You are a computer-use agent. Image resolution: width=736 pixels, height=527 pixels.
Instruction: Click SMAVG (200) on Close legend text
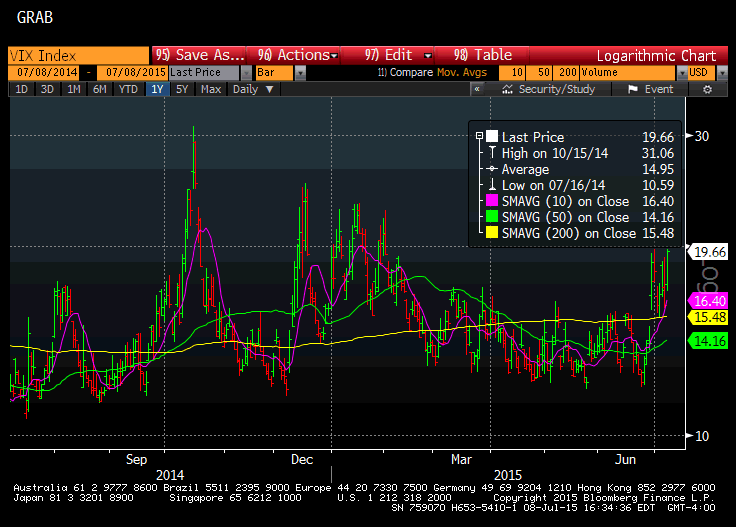click(569, 233)
